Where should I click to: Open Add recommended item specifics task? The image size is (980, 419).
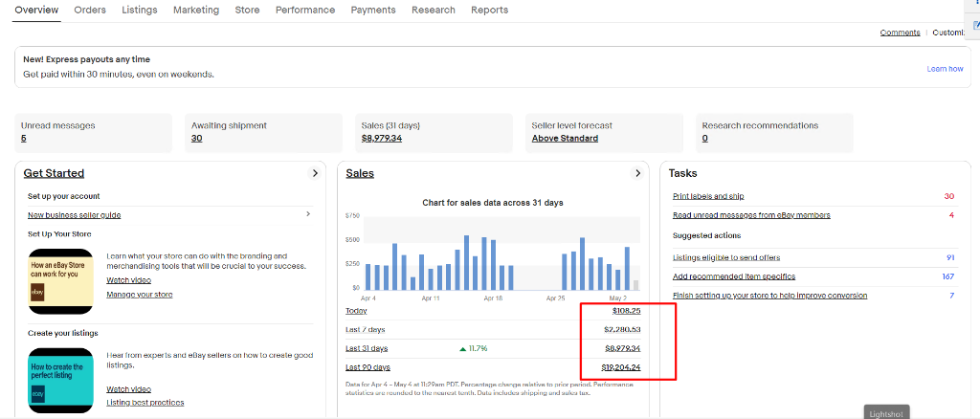coord(734,276)
